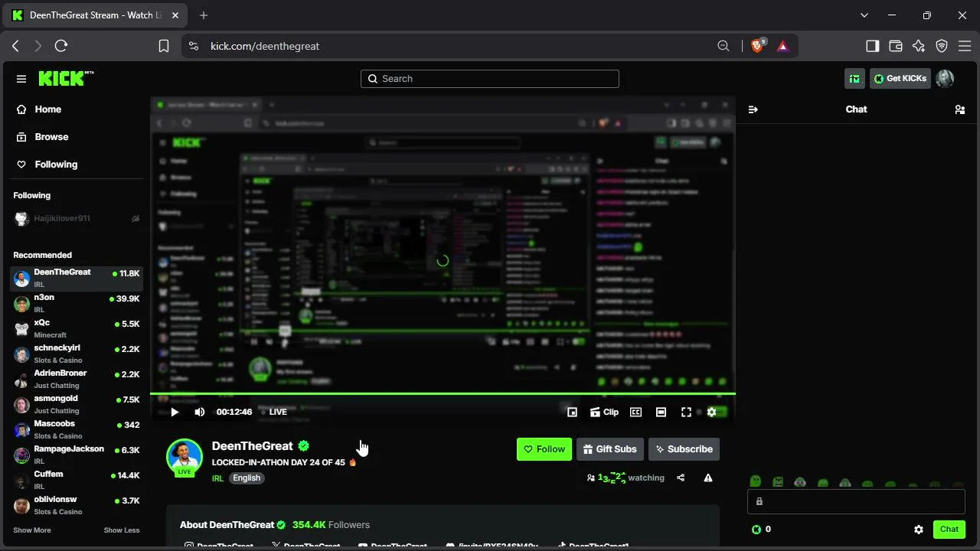
Task: Select DeenTheGreat in Recommended list
Action: [x=77, y=278]
